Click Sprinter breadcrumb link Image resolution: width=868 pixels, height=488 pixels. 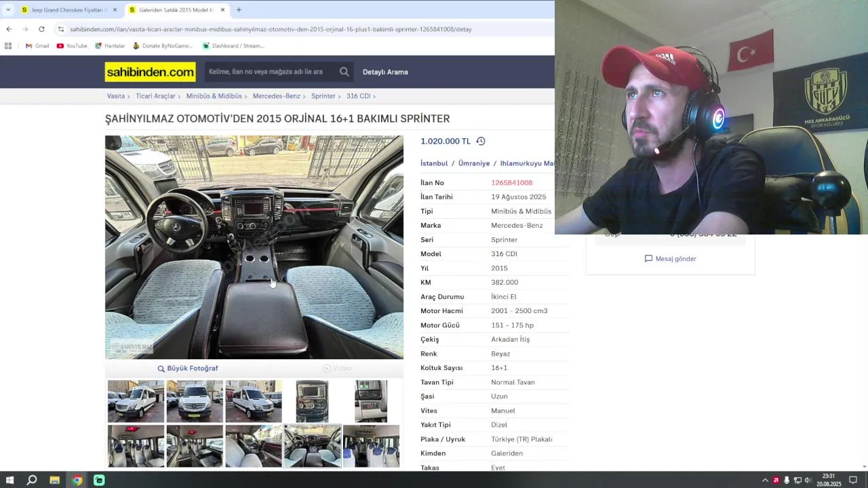pos(323,96)
